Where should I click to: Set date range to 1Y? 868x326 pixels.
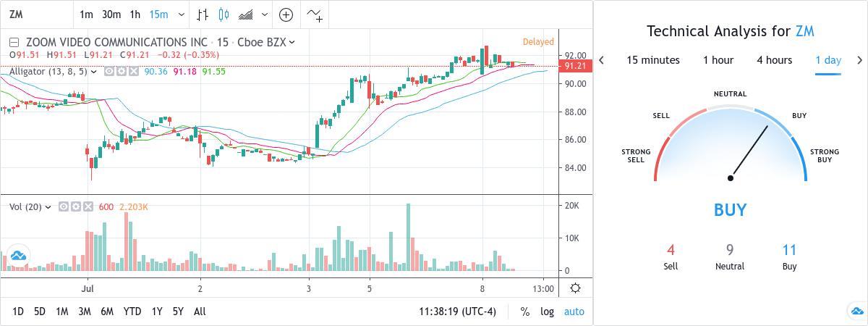157,312
